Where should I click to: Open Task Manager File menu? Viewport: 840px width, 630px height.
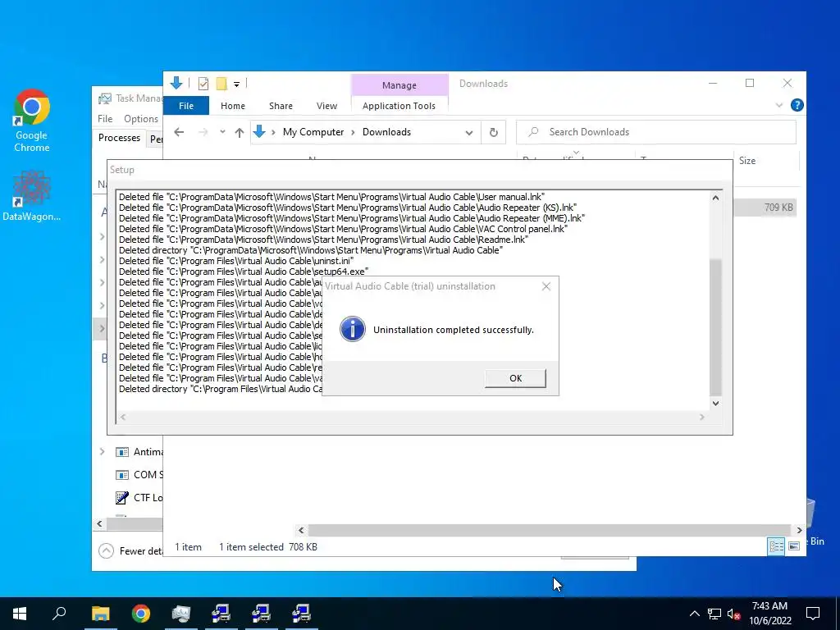[105, 119]
